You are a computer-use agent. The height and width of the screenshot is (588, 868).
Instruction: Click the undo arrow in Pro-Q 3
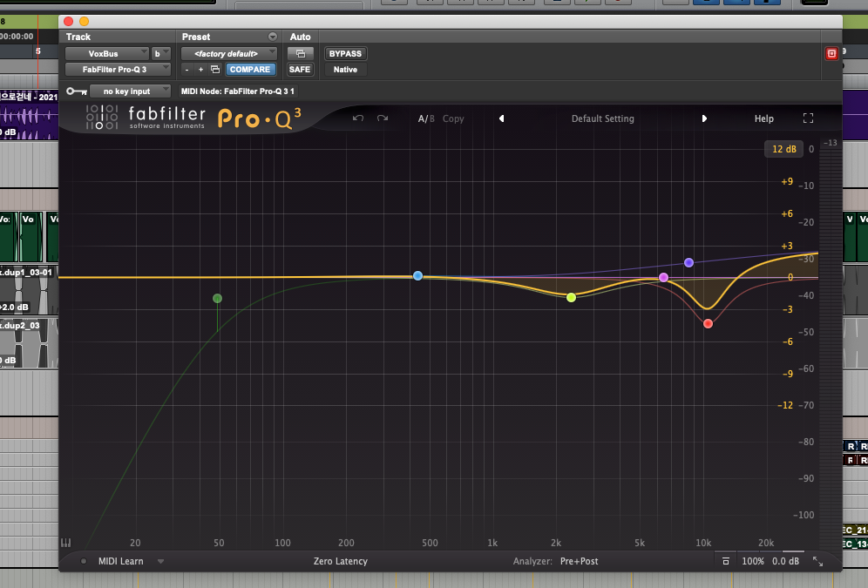(358, 118)
